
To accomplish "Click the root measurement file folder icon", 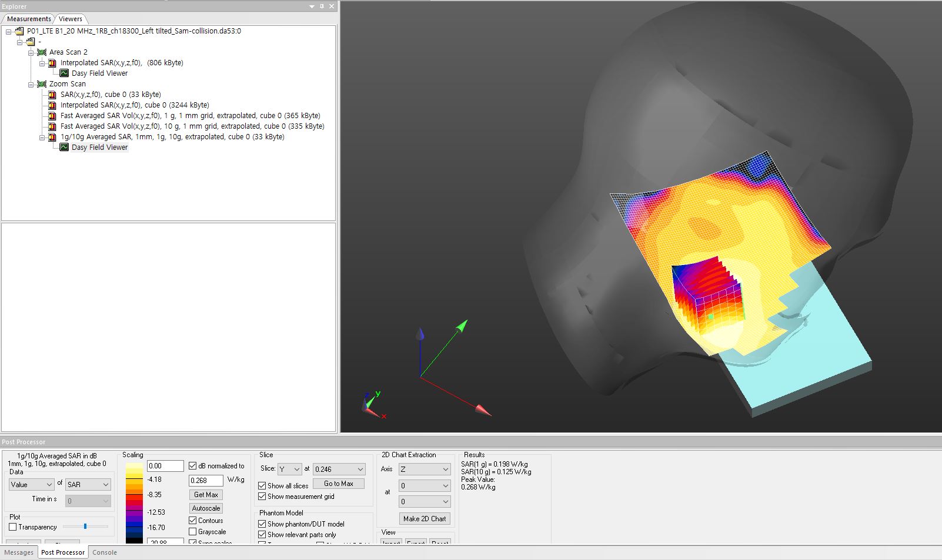I will [19, 31].
